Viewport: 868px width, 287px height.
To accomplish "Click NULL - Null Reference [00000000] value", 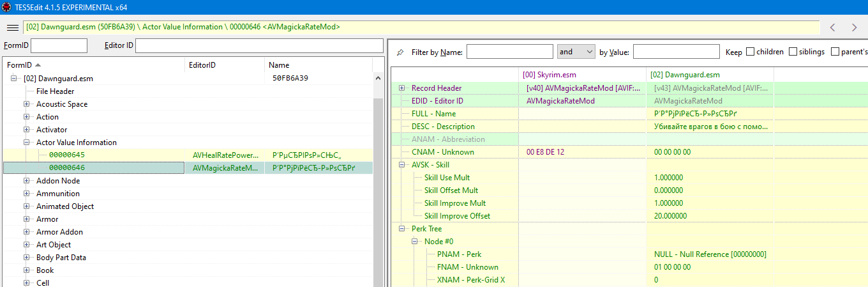I will (x=710, y=254).
